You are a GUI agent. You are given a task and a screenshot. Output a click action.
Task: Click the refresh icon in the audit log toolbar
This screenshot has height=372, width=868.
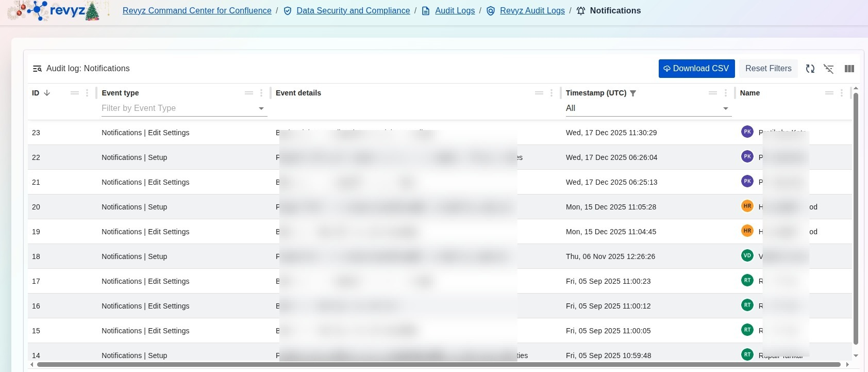pos(810,69)
